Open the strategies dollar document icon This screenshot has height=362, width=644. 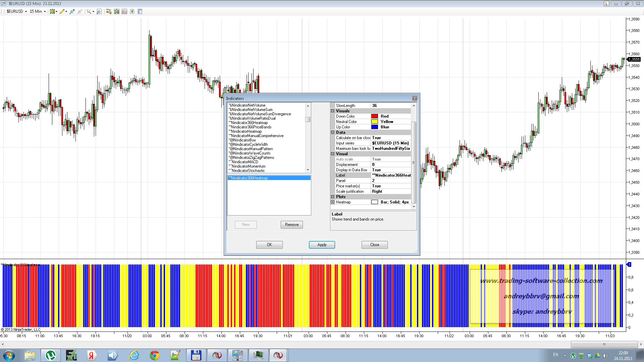pos(132,11)
